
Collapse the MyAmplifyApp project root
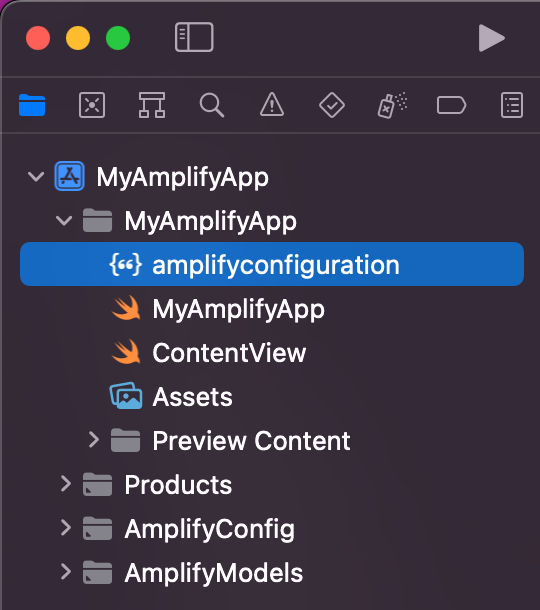click(x=36, y=177)
